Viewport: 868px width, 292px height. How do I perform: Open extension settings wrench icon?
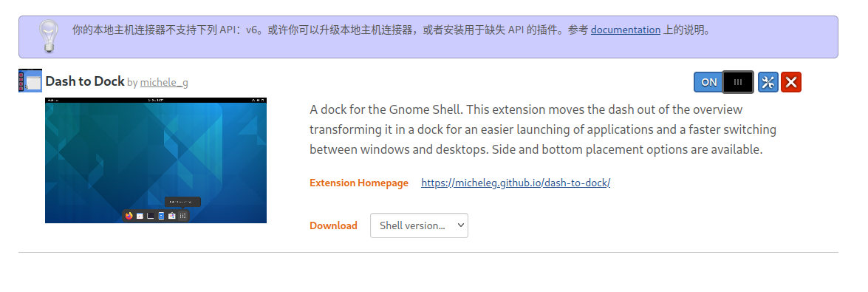768,82
